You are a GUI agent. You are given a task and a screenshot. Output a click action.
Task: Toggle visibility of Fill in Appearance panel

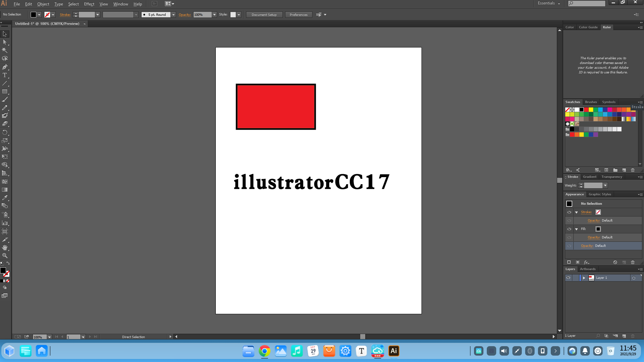click(569, 229)
